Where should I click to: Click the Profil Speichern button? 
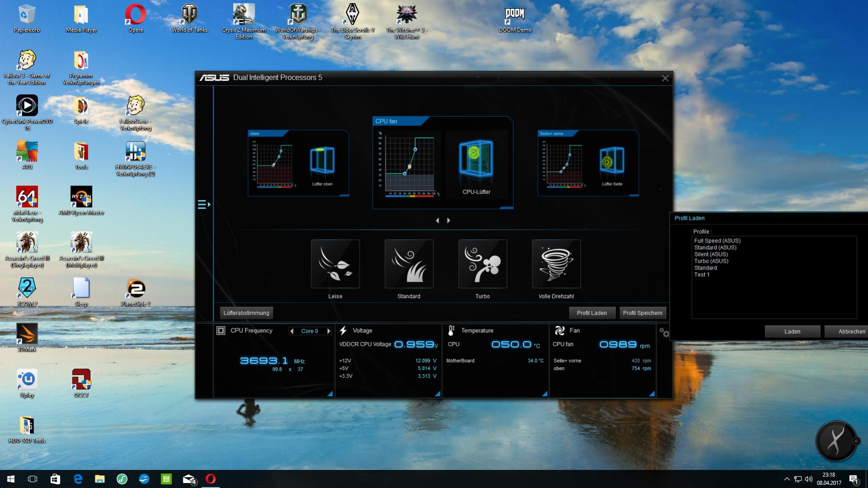pyautogui.click(x=642, y=313)
